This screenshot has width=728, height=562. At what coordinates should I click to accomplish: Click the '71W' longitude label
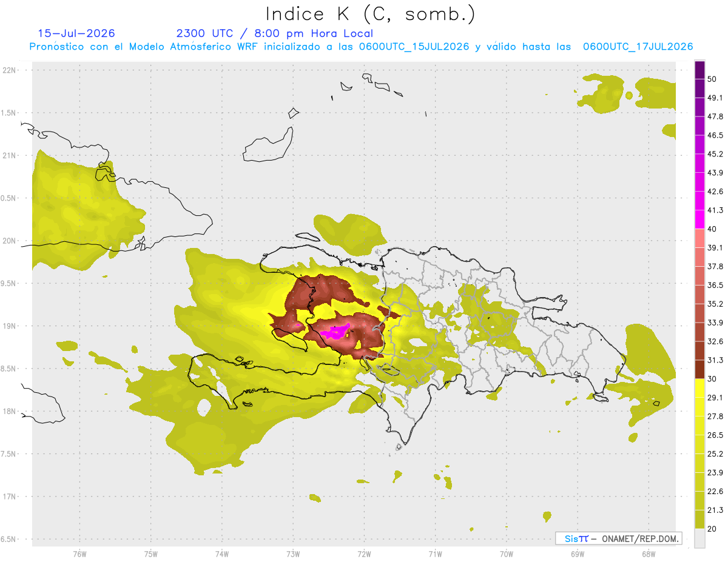coord(435,554)
